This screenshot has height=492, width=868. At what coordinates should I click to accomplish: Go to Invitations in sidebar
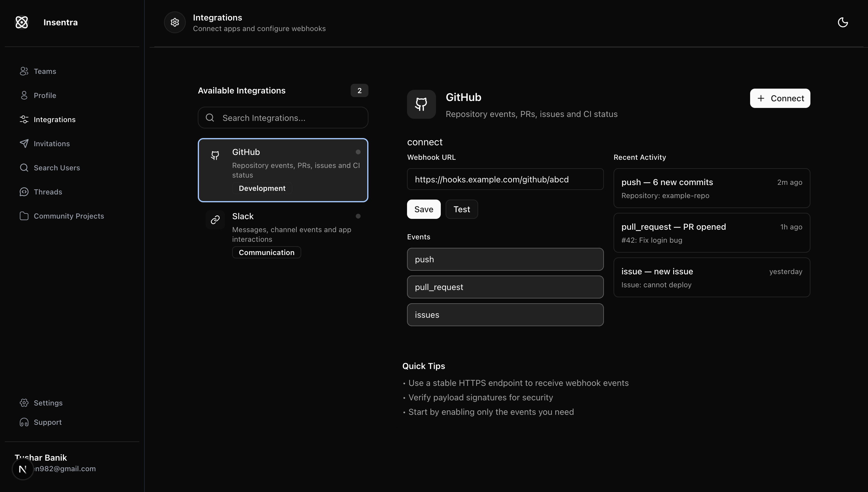[52, 143]
